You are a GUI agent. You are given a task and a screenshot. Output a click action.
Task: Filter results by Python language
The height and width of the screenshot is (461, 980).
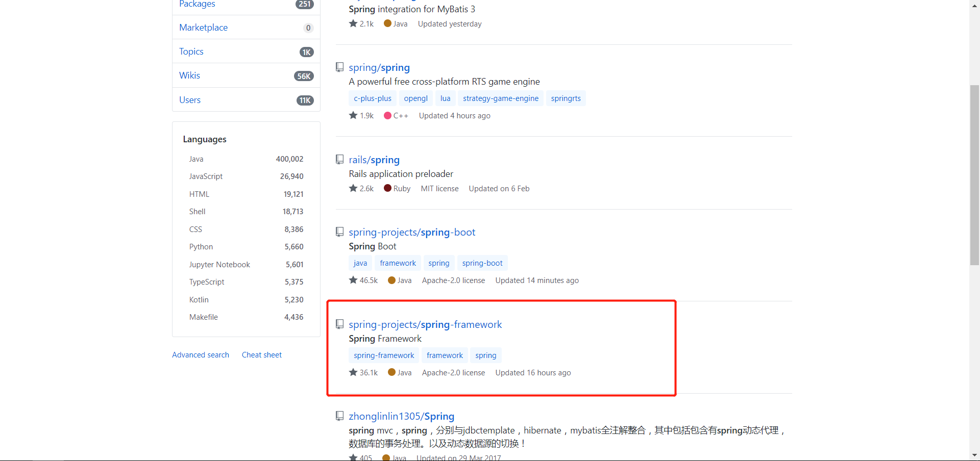[x=246, y=247]
